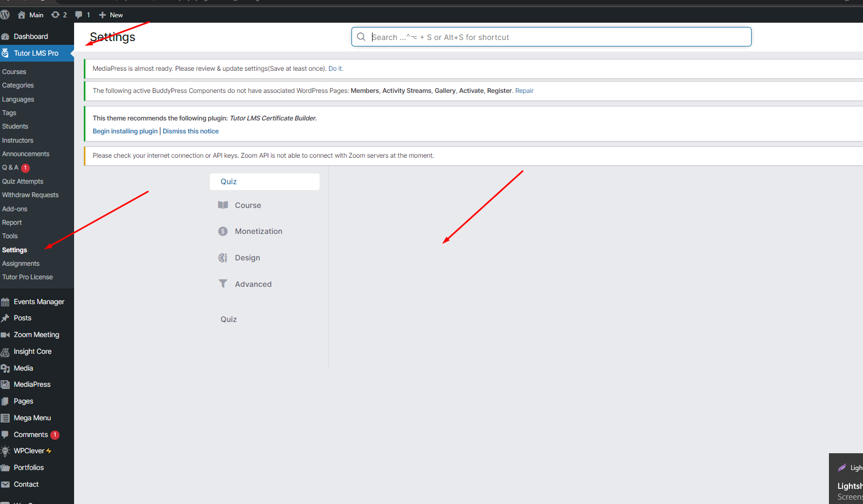Click the Comments speech bubble sidebar icon
Screen dimensions: 863x504
(5, 435)
